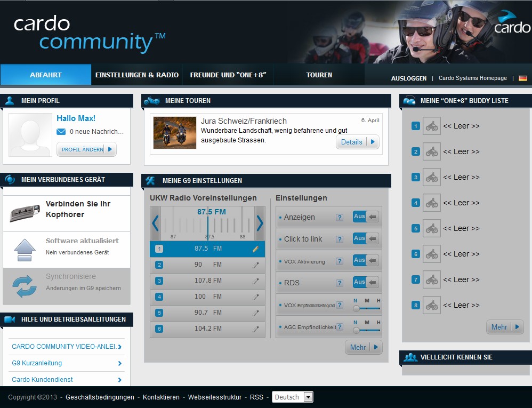Click the software update upload arrow icon
The width and height of the screenshot is (532, 408).
coord(25,250)
